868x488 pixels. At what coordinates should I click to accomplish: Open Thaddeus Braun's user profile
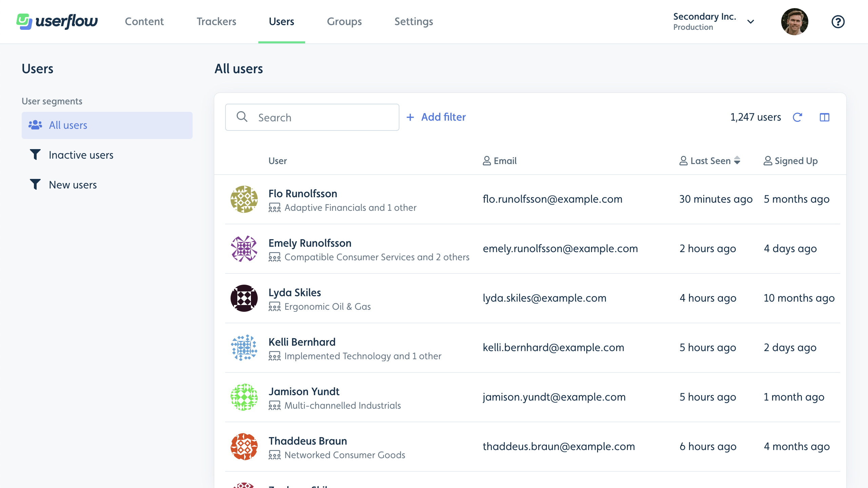click(308, 441)
